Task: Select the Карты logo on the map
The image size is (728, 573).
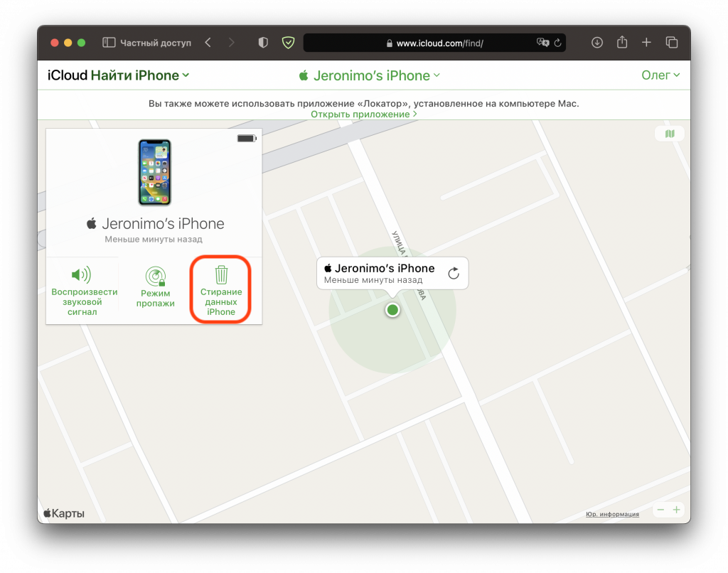Action: coord(63,513)
